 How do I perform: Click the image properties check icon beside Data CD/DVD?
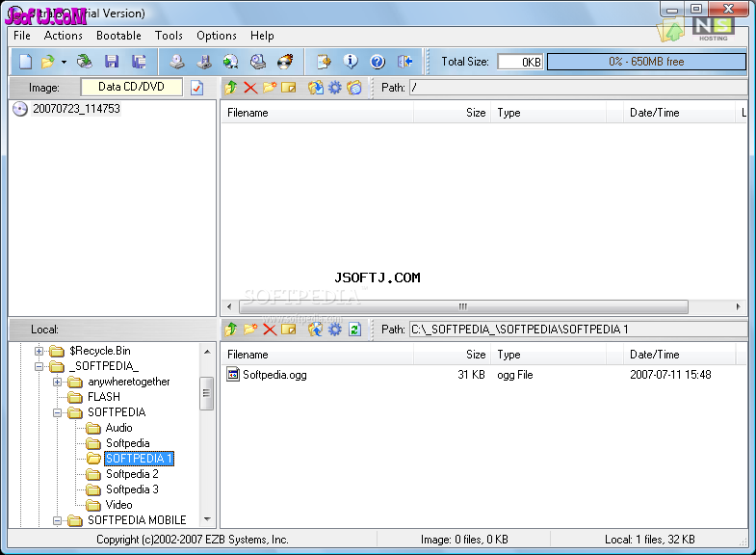(197, 88)
